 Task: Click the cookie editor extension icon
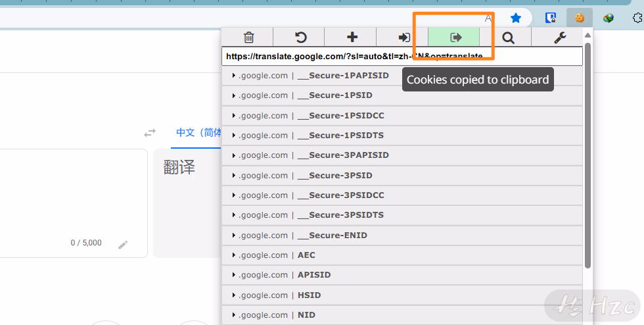[x=579, y=18]
